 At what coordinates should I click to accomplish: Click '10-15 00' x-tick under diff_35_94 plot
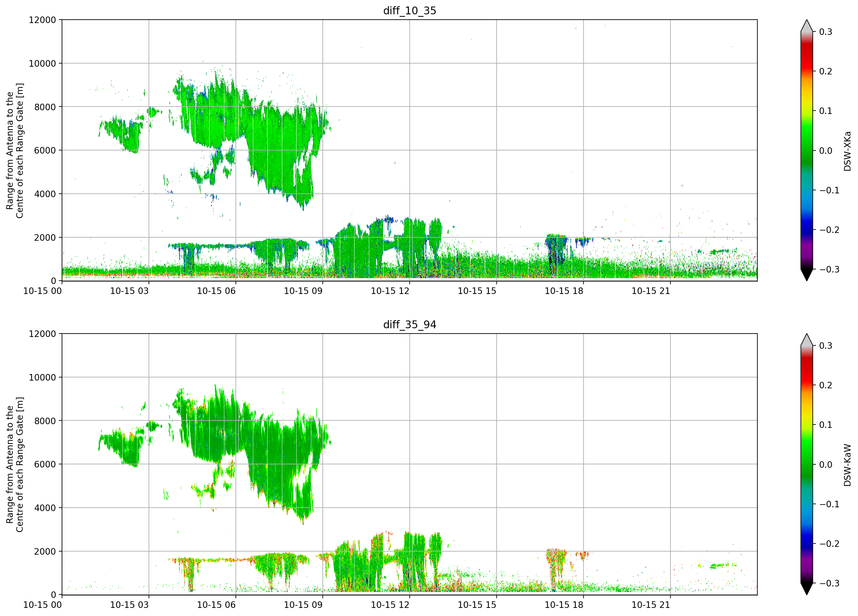tap(42, 605)
